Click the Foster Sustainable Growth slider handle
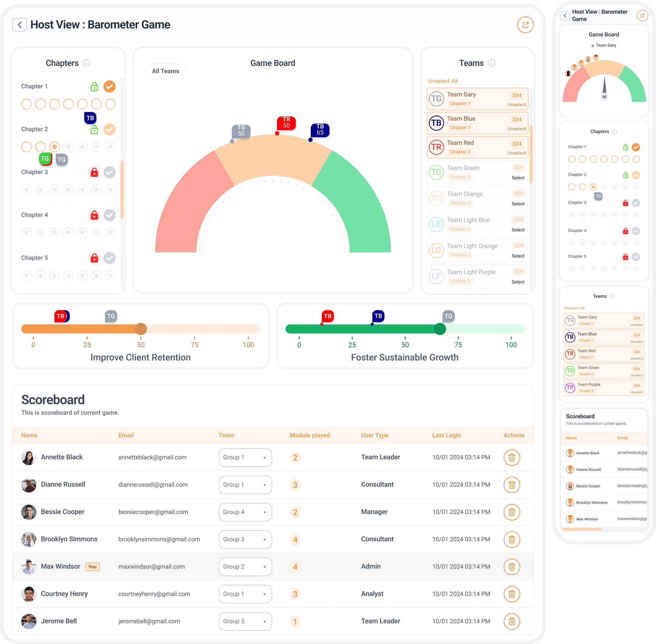The height and width of the screenshot is (644, 656). pyautogui.click(x=440, y=329)
